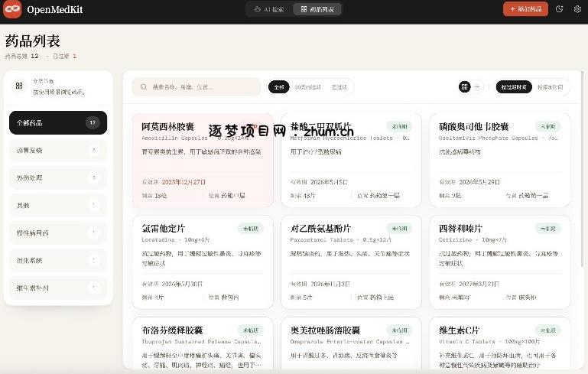This screenshot has width=588, height=374.
Task: Click Vitamin C Tablets subtitle text
Action: coord(489,342)
